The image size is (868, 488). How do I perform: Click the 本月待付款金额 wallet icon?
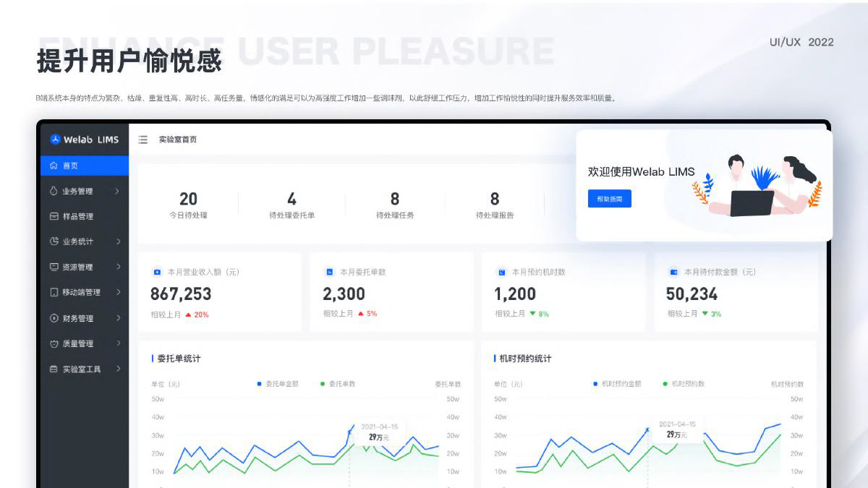(674, 273)
